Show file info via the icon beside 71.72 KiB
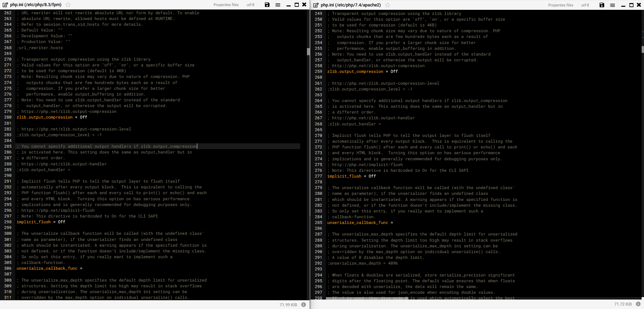Screen dimensions: 644x309 (x=638, y=304)
